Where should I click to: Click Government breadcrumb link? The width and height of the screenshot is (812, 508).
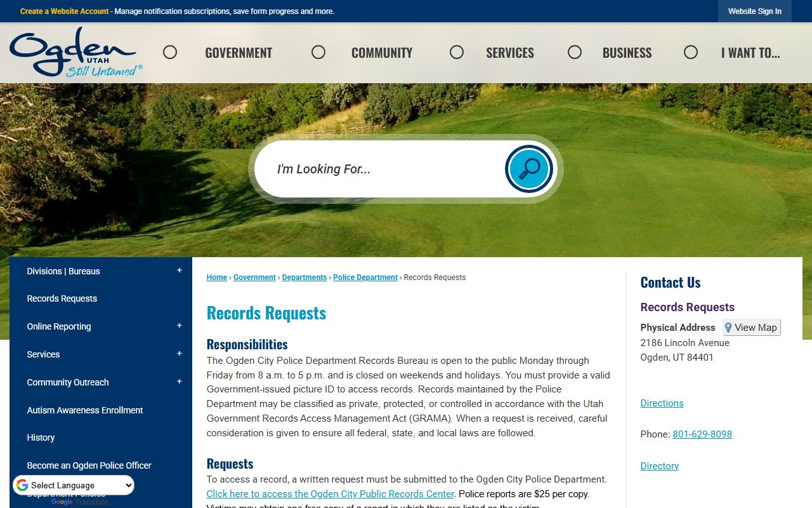(254, 277)
